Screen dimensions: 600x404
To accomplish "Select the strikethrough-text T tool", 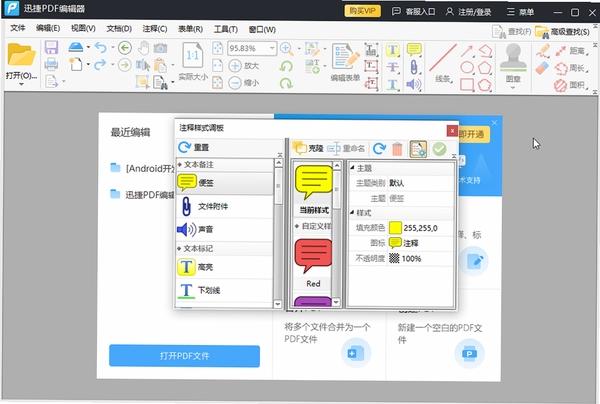I will point(393,67).
